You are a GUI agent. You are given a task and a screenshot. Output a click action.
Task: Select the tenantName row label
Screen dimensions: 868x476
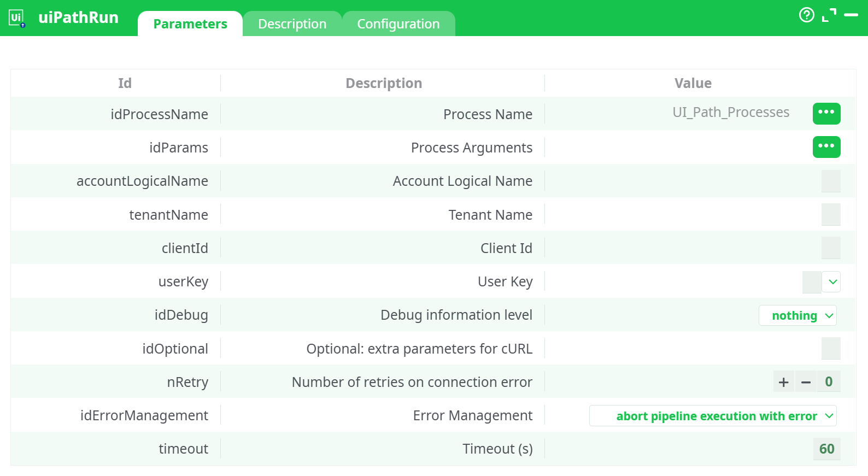(x=168, y=215)
